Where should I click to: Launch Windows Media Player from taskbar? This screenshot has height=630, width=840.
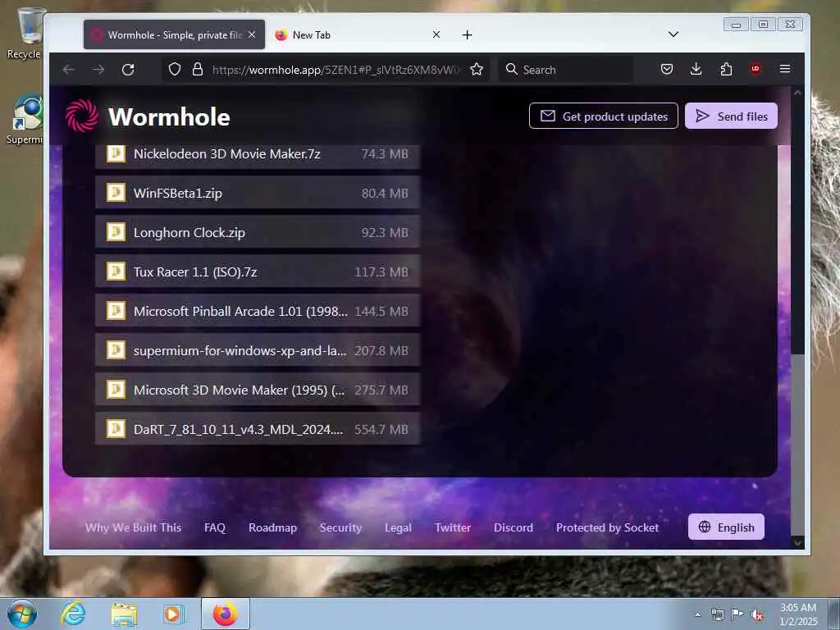(173, 614)
